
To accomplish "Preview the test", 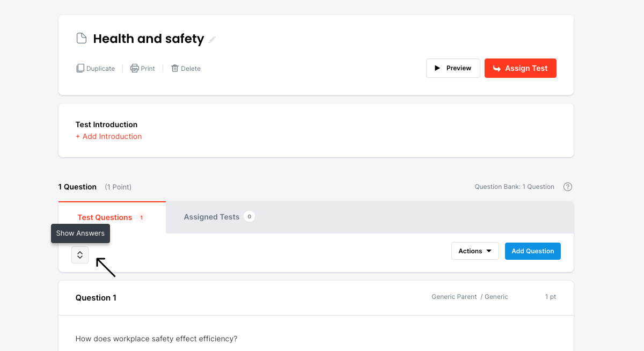I will click(452, 68).
